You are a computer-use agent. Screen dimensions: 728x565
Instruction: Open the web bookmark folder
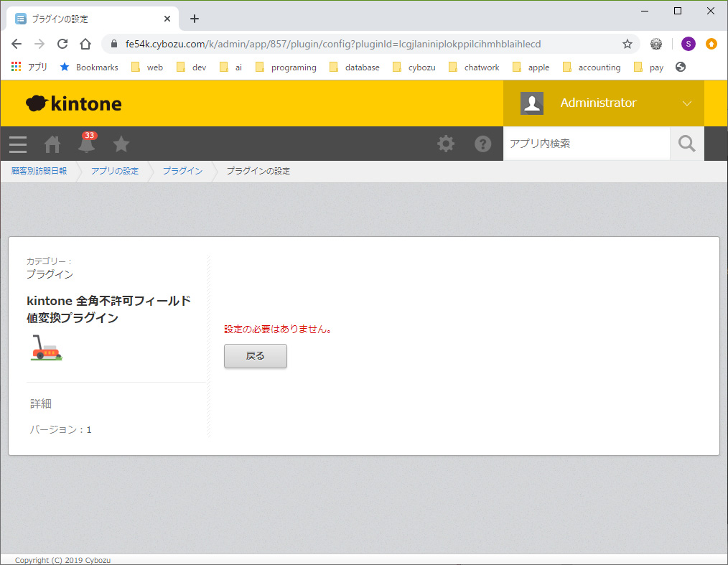[147, 67]
